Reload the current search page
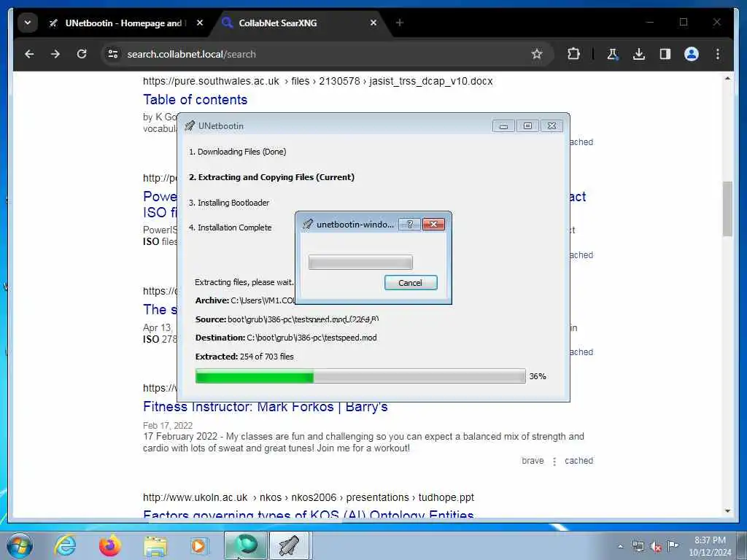The height and width of the screenshot is (560, 747). pos(82,54)
